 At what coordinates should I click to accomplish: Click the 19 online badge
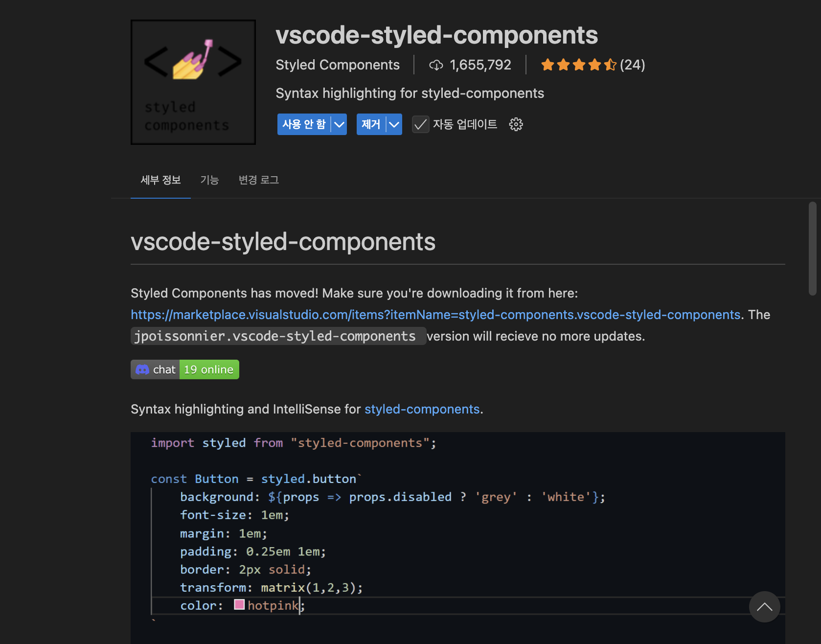[209, 369]
